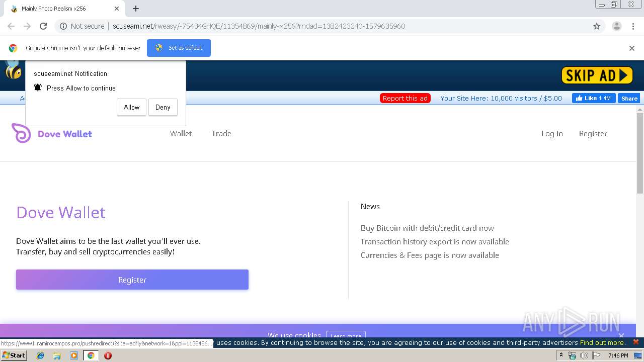Open the Wallet menu item
Viewport: 644px width, 362px height.
[181, 133]
